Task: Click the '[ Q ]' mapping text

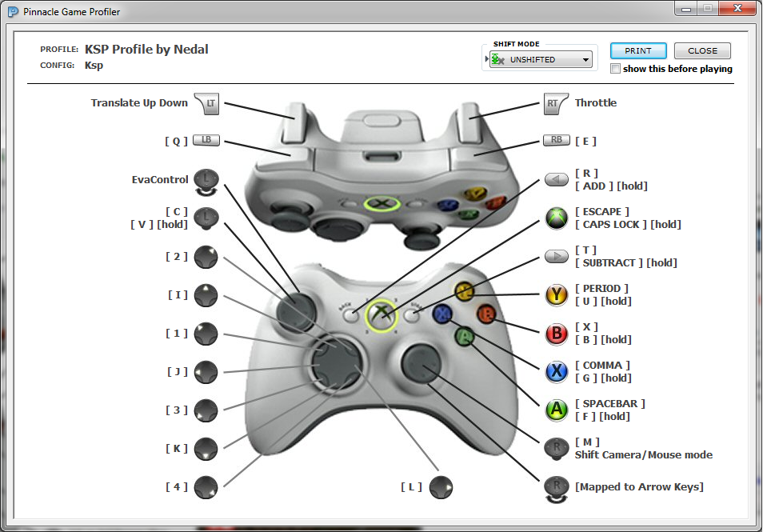Action: (x=176, y=141)
